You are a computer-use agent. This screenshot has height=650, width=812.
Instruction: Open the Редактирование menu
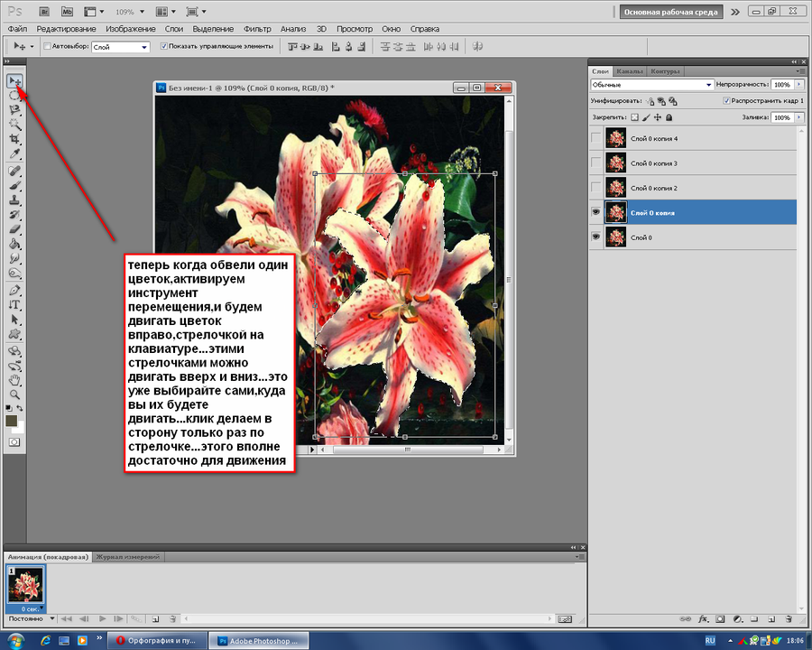(66, 29)
